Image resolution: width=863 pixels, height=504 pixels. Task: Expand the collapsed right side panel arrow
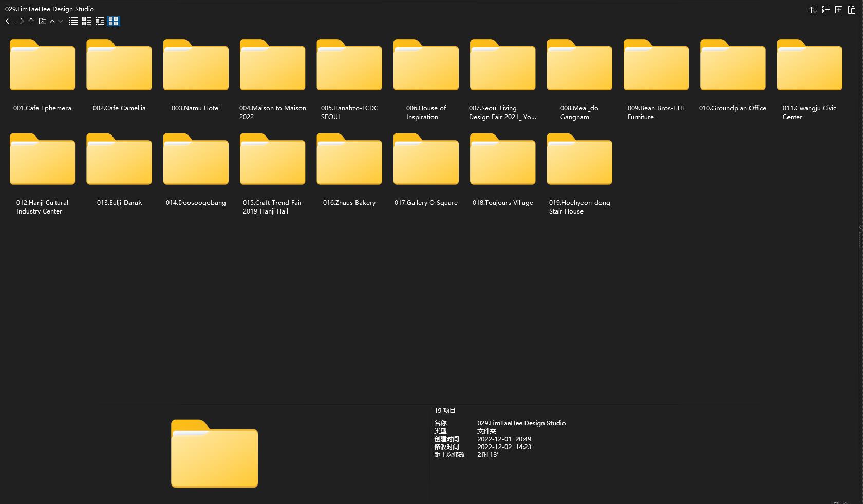pos(860,227)
